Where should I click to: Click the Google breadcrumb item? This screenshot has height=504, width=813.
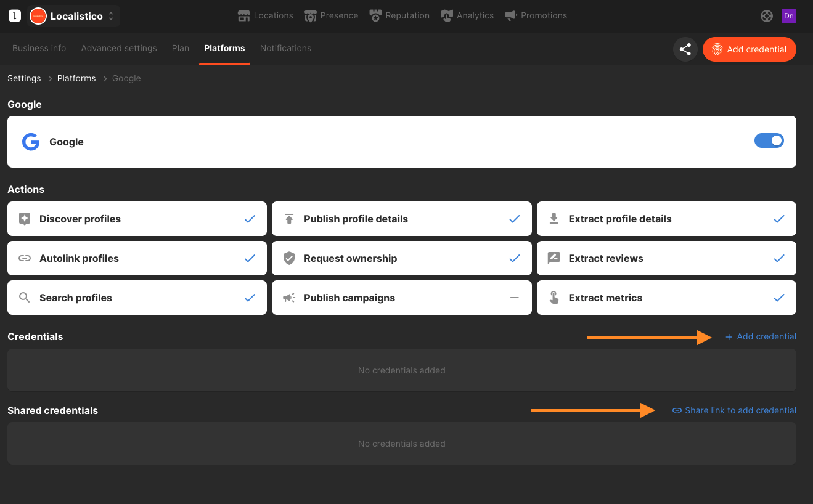click(x=126, y=78)
